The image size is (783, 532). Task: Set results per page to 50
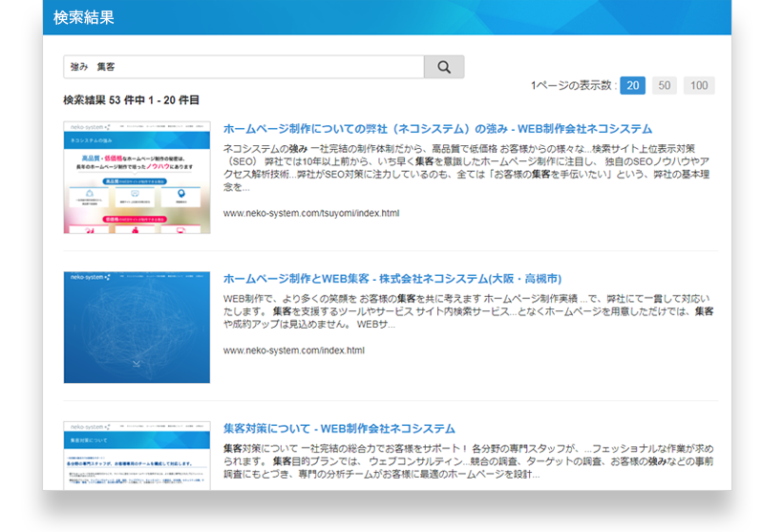coord(665,85)
